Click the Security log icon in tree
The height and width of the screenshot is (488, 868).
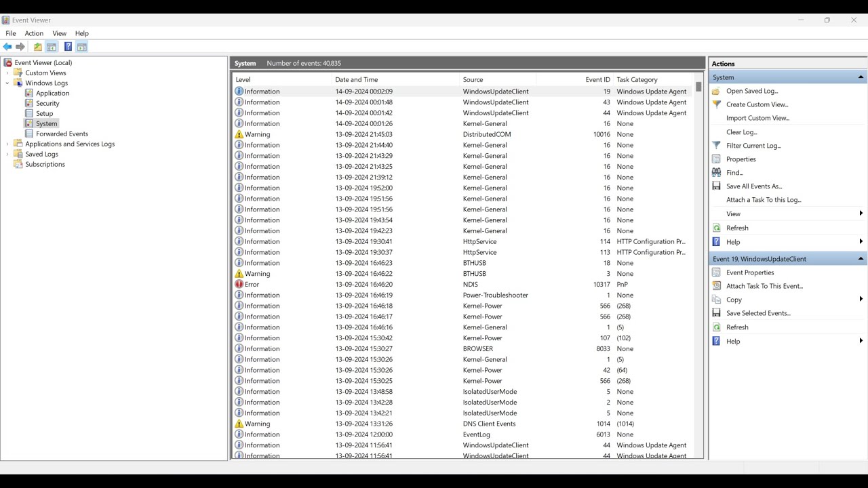[x=29, y=103]
